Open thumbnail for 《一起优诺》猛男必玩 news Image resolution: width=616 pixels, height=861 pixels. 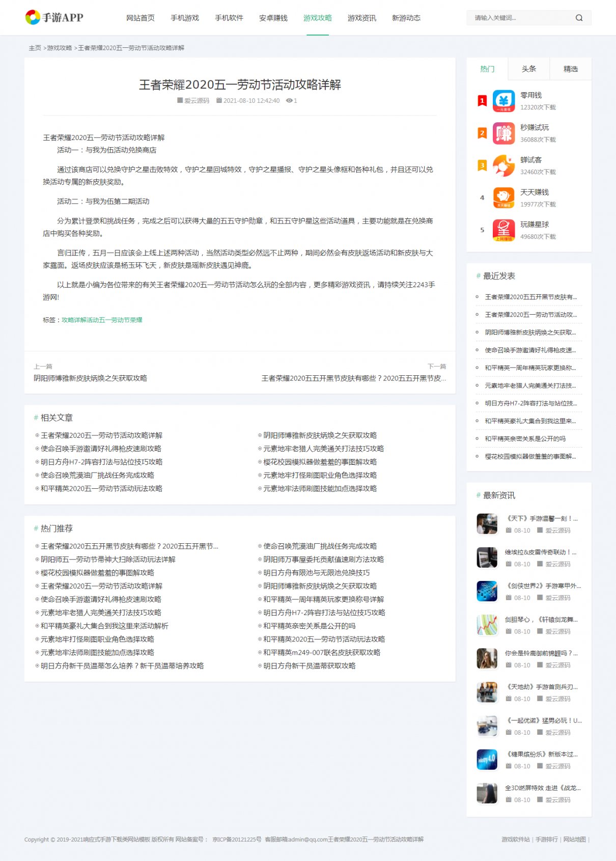point(487,726)
